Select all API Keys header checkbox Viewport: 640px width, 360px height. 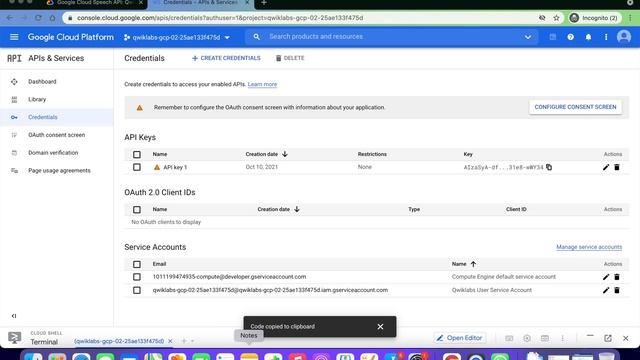pyautogui.click(x=137, y=154)
